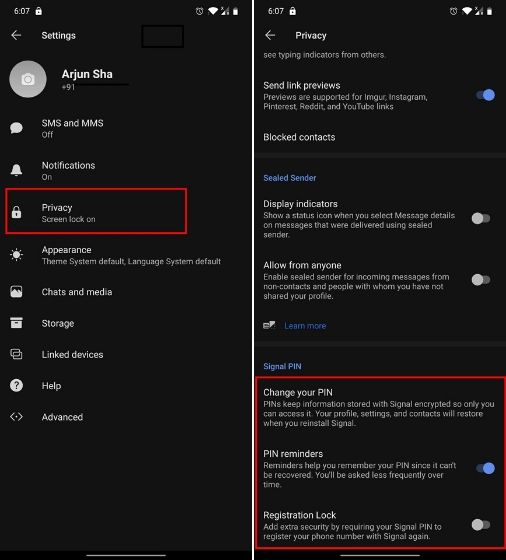Tap the Registration Lock description text
The image size is (506, 560).
[352, 531]
